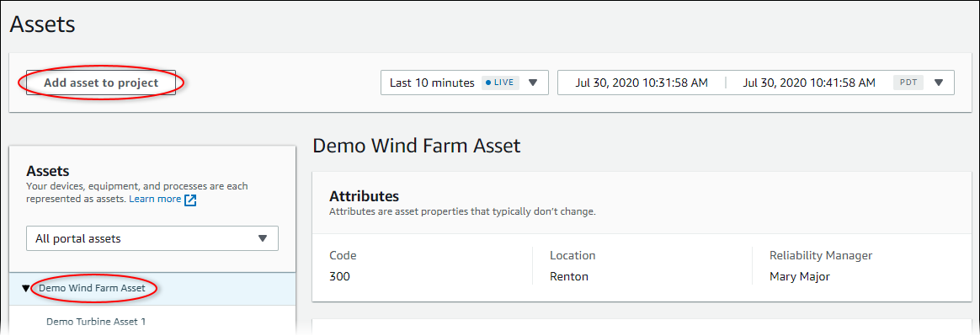
Task: Click the Location value Renton
Action: tap(569, 276)
